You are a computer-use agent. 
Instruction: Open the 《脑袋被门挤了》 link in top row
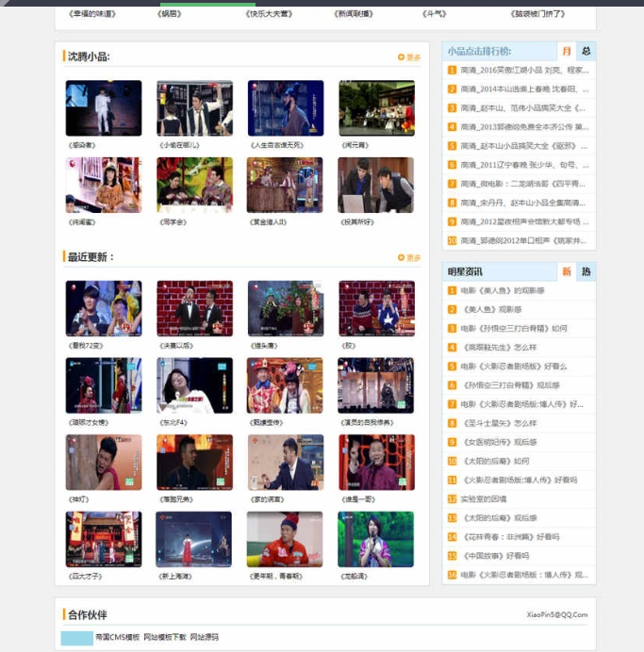[537, 14]
